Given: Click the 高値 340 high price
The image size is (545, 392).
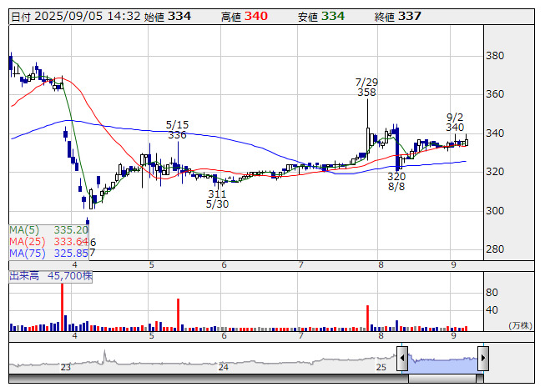Looking at the screenshot, I should pos(245,17).
